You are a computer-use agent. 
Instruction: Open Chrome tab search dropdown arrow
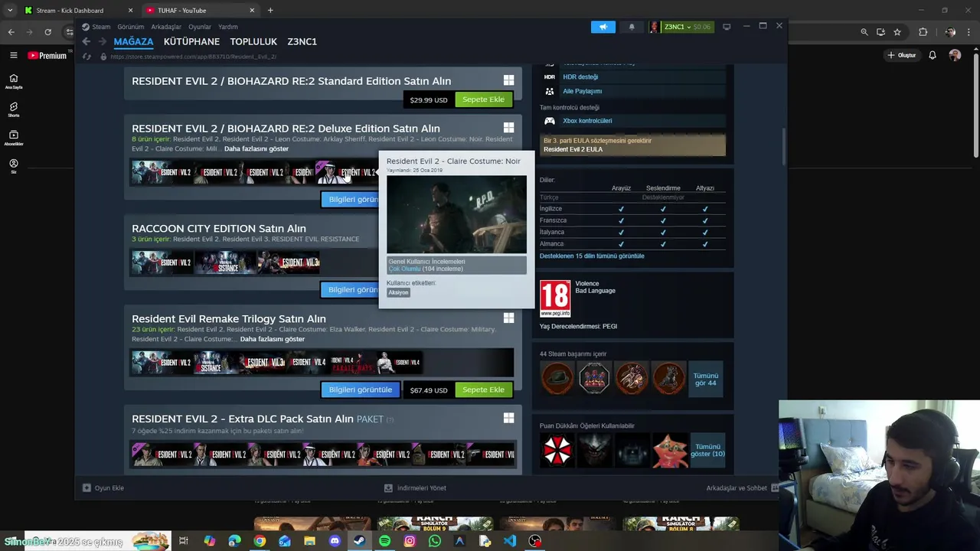[10, 10]
